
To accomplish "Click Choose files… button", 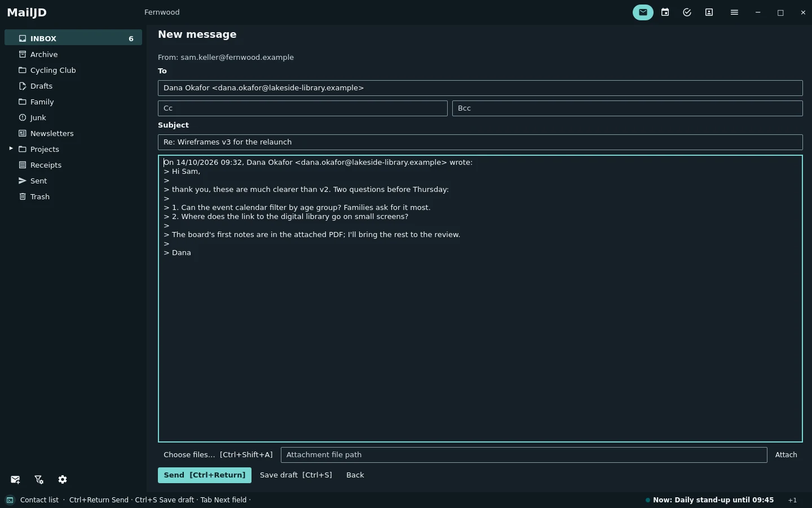I will tap(218, 455).
